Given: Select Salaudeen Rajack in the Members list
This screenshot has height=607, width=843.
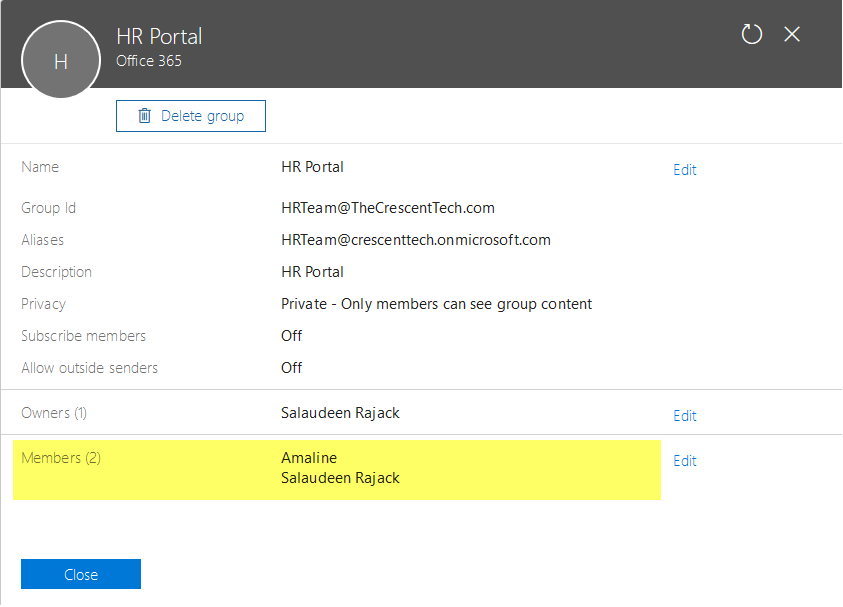Looking at the screenshot, I should (340, 478).
